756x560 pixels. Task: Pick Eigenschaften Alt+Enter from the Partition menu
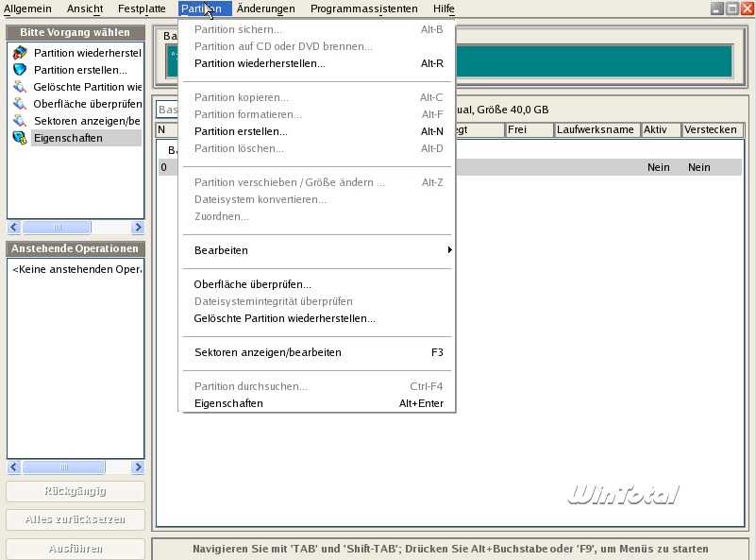pos(228,403)
